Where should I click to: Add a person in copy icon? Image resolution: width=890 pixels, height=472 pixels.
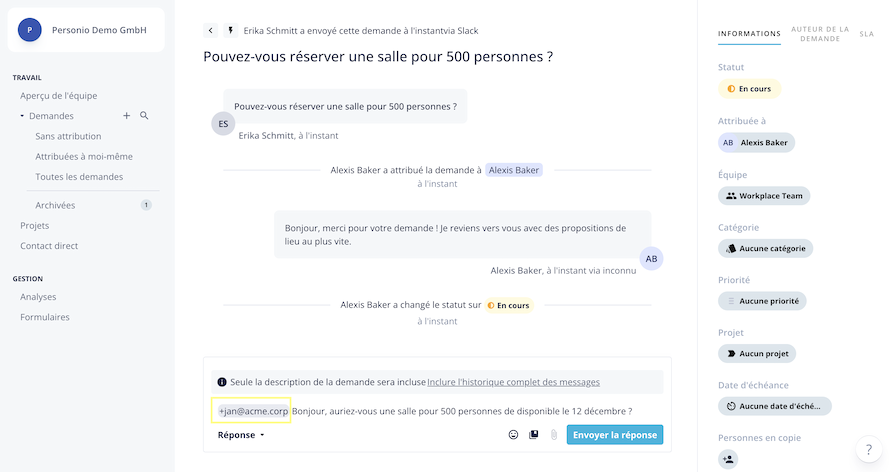pyautogui.click(x=728, y=459)
